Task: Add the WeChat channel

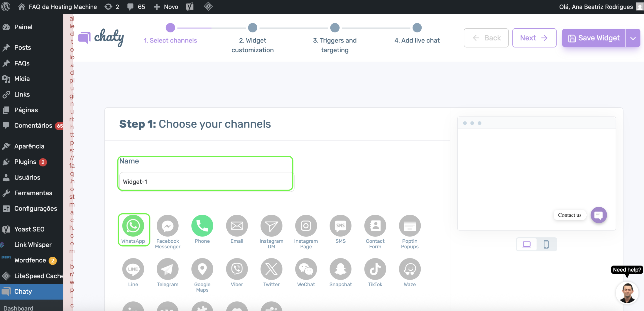Action: click(x=306, y=269)
